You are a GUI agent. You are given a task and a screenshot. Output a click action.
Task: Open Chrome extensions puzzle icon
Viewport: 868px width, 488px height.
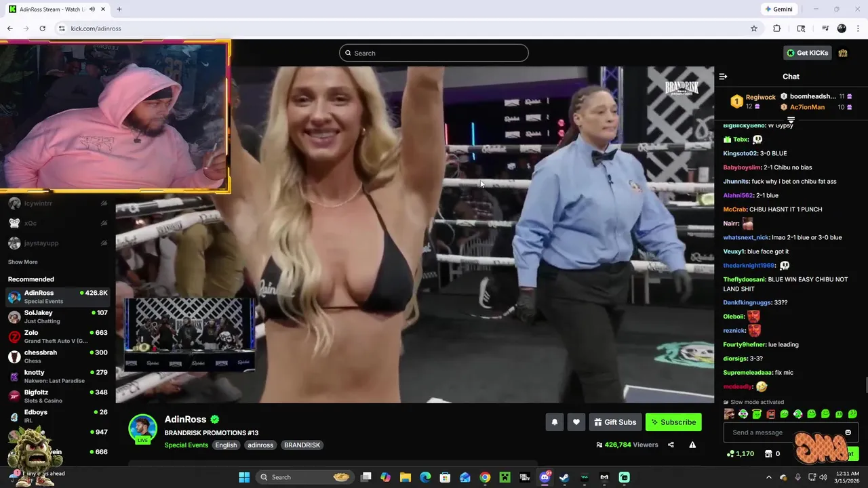pyautogui.click(x=777, y=28)
